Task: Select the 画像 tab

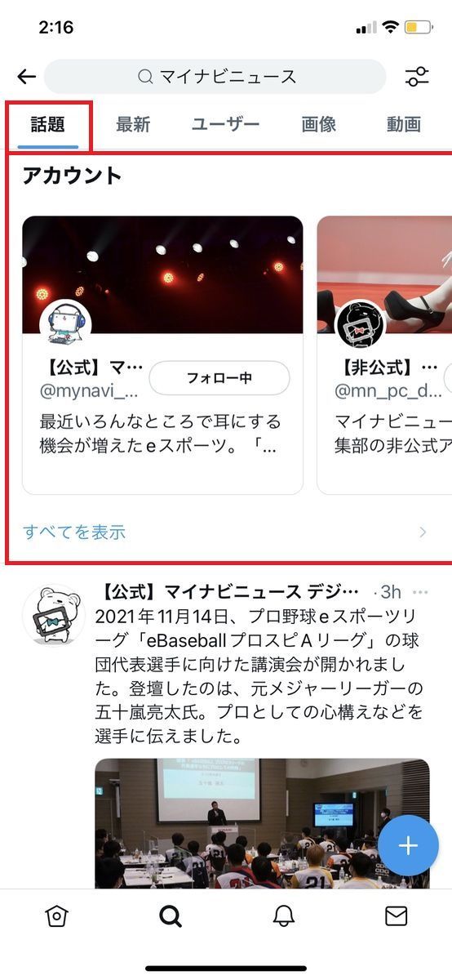Action: point(319,124)
